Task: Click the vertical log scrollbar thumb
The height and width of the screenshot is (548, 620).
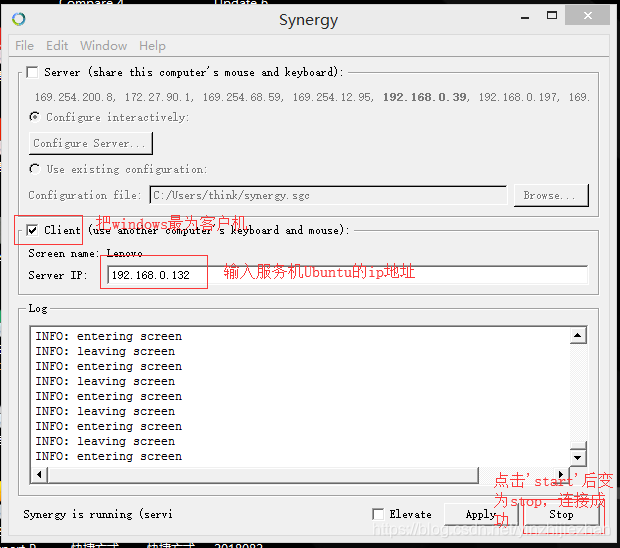Action: 578,446
